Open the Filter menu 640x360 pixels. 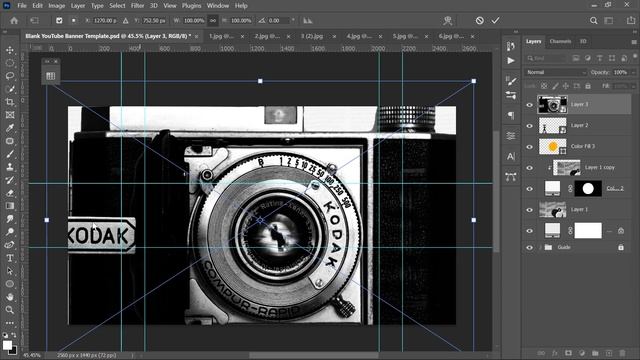click(x=138, y=6)
